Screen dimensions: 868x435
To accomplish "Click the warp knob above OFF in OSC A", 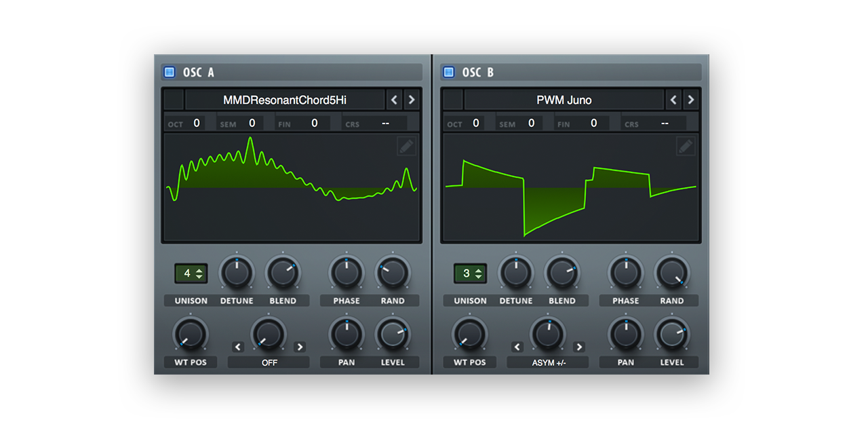I will coord(269,334).
